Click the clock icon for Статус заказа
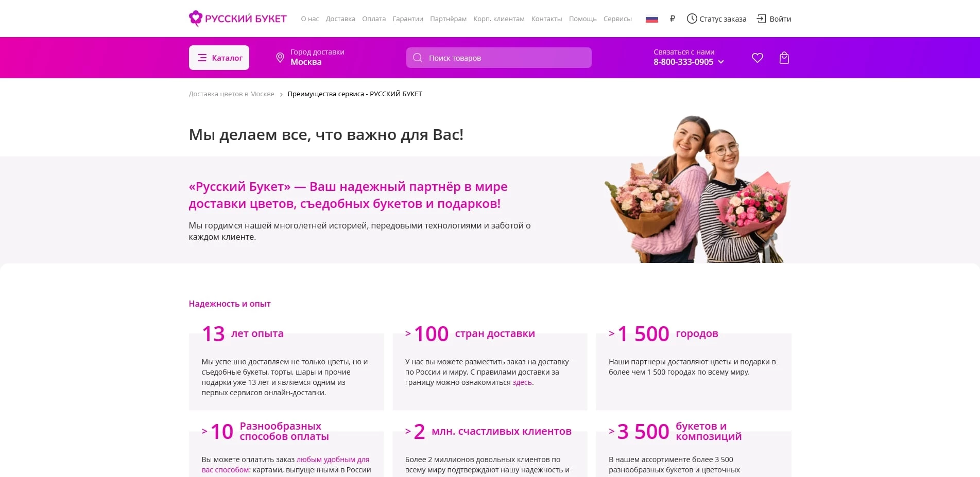 [692, 19]
